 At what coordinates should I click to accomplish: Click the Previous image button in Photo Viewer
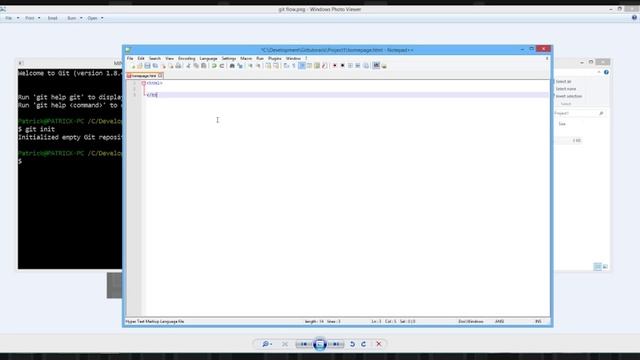pyautogui.click(x=304, y=344)
